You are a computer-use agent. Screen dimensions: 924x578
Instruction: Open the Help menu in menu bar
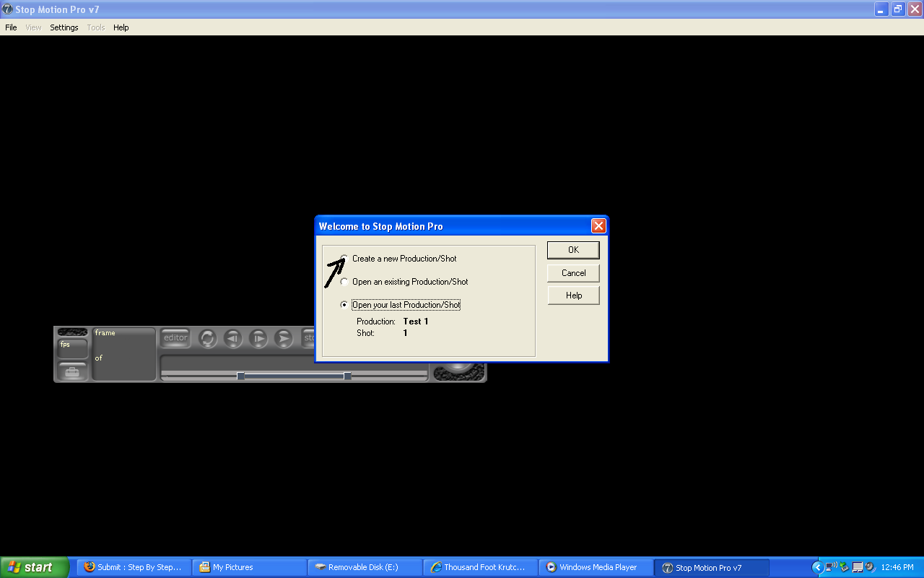(x=121, y=27)
